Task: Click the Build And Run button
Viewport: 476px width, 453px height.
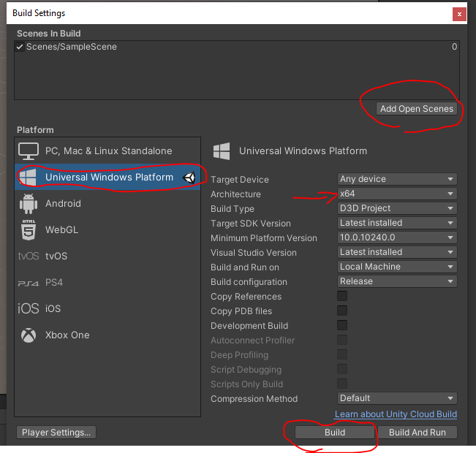Action: [417, 433]
